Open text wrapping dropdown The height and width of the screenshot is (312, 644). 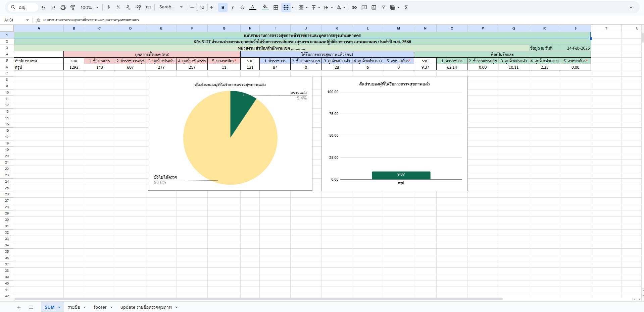click(328, 7)
